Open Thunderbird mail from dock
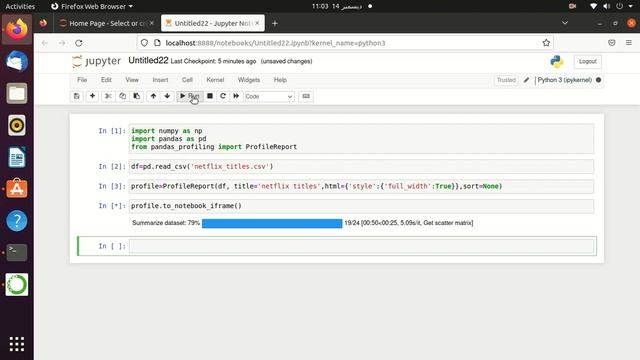Viewport: 640px width, 360px height. tap(17, 62)
